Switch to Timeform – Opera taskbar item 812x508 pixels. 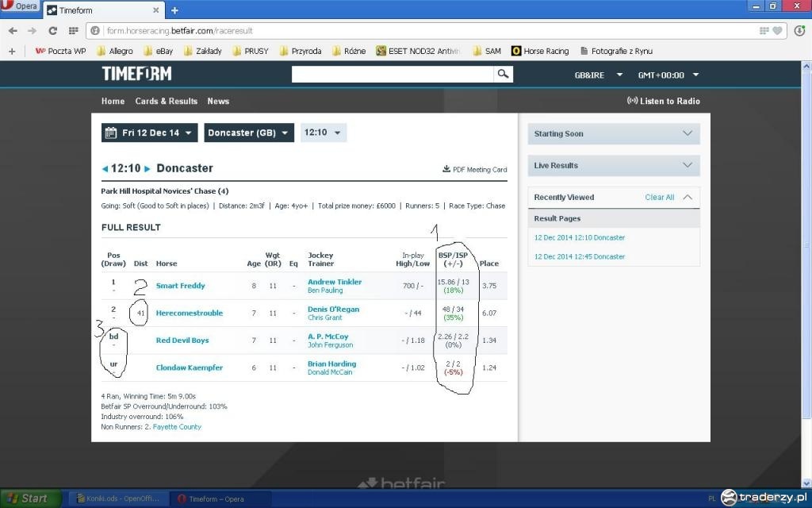(x=220, y=499)
